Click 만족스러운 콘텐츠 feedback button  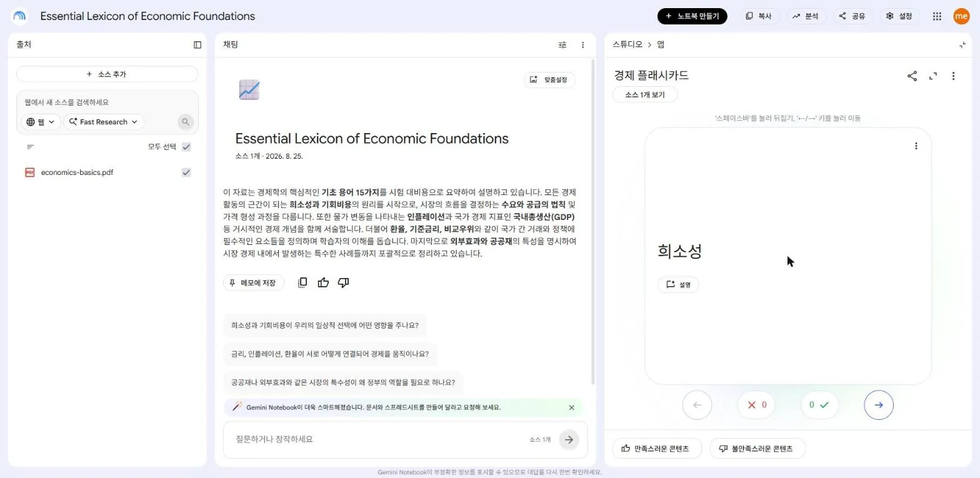(x=657, y=449)
